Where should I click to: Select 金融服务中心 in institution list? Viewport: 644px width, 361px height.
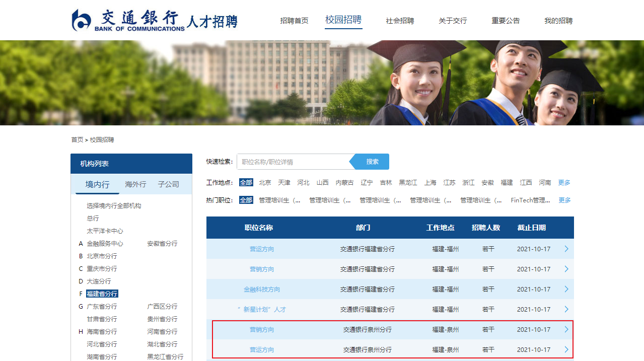tap(105, 243)
